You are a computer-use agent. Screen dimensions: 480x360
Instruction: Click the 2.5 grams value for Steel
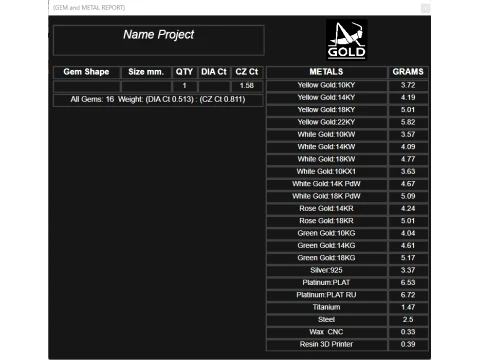(408, 320)
